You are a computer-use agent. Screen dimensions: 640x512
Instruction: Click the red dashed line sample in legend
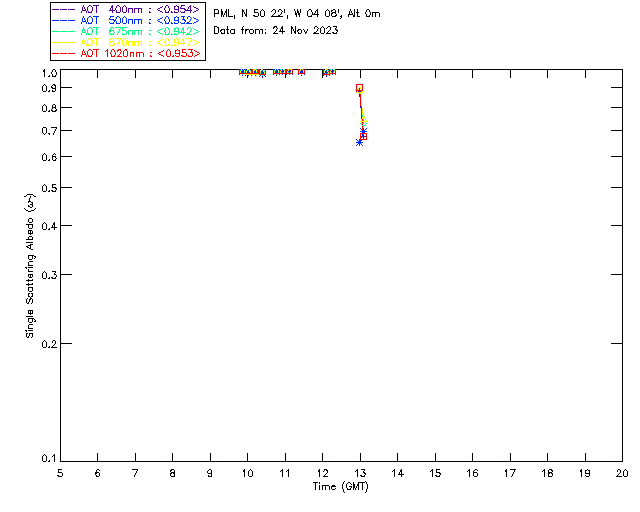[x=64, y=53]
